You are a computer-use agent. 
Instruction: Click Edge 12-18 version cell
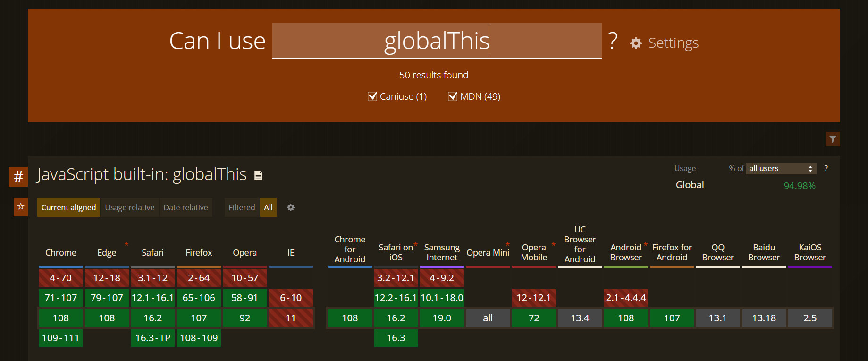point(107,278)
